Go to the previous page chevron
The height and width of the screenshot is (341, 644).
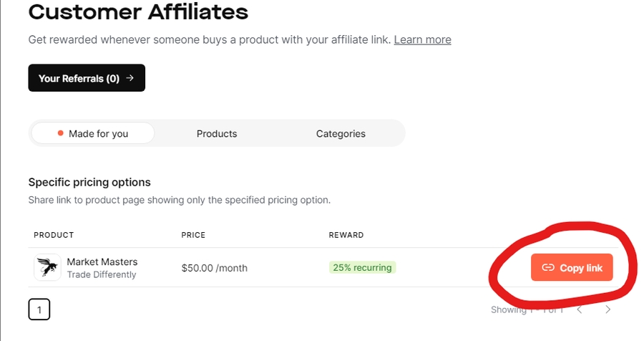579,309
